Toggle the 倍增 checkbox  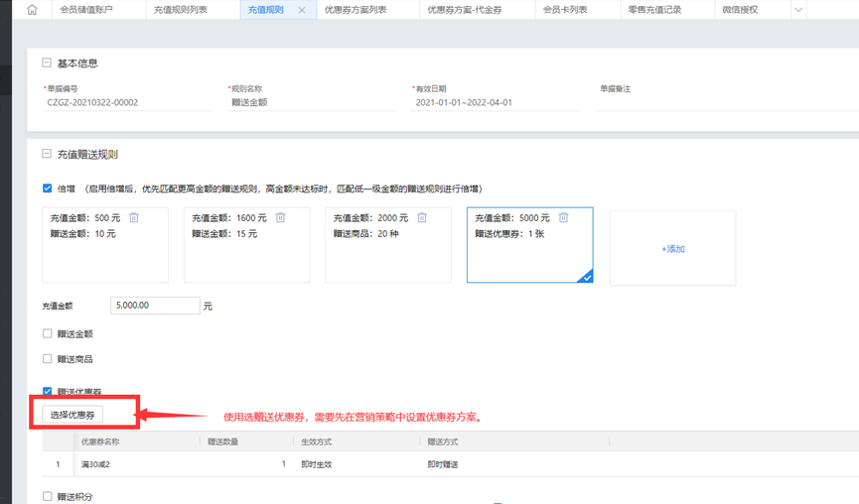[x=48, y=189]
